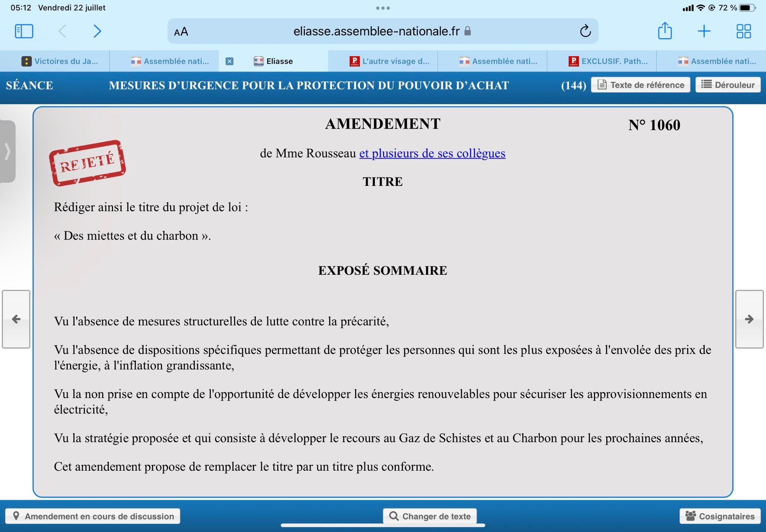
Task: Go to next amendment arrow
Action: 749,319
